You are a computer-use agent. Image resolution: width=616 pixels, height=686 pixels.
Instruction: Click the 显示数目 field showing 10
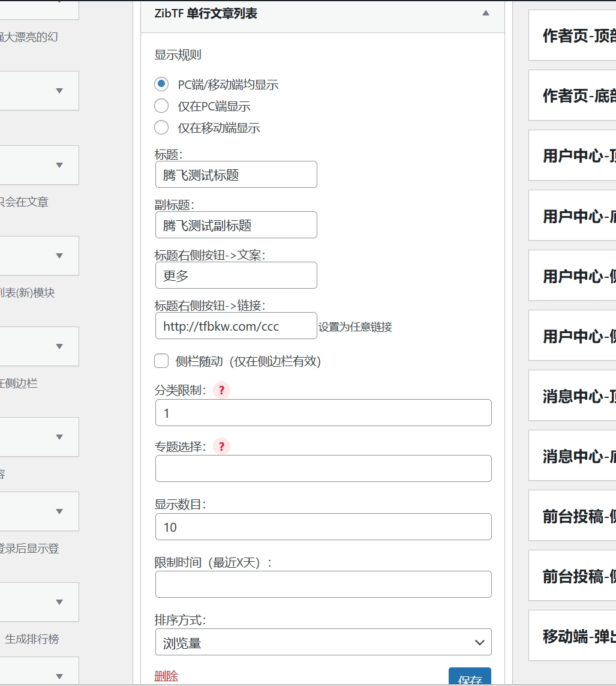[323, 526]
